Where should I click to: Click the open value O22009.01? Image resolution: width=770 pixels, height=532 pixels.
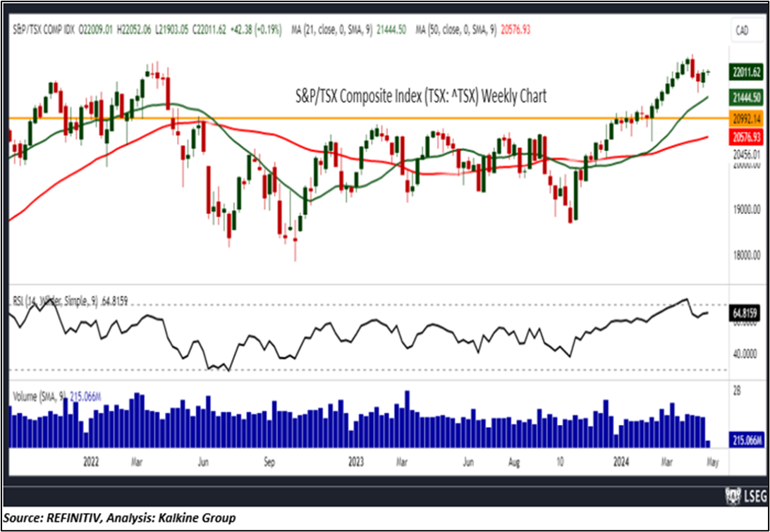pos(96,30)
